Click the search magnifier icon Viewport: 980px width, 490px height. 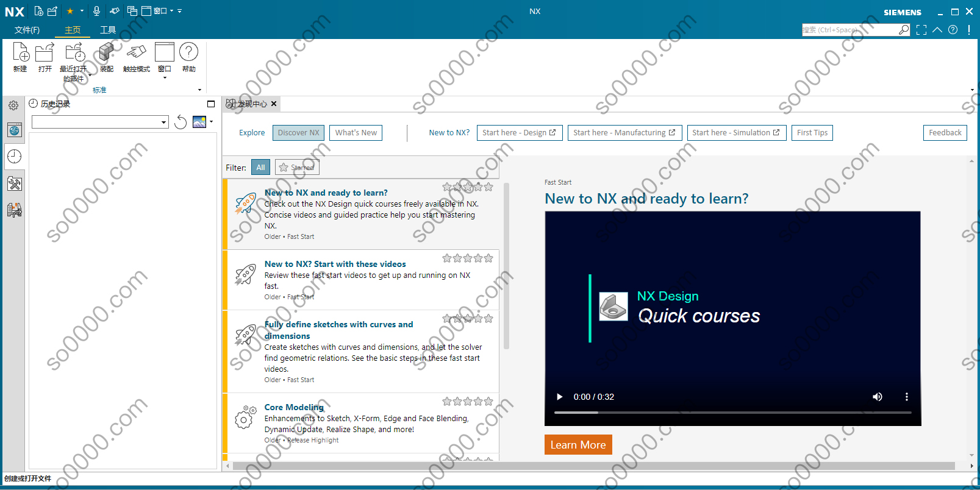(904, 30)
